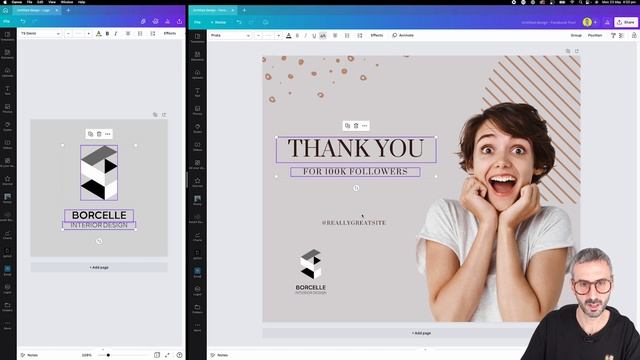Open the Folders panel in the left window sidebar
The image size is (640, 360).
[7, 307]
